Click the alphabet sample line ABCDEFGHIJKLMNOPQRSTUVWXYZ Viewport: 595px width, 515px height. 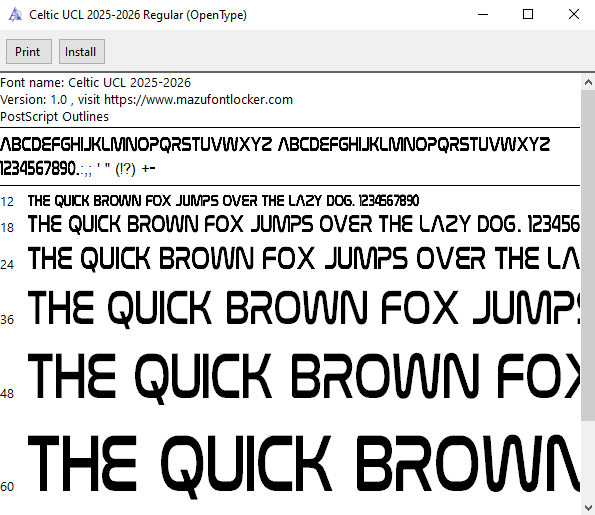[275, 145]
